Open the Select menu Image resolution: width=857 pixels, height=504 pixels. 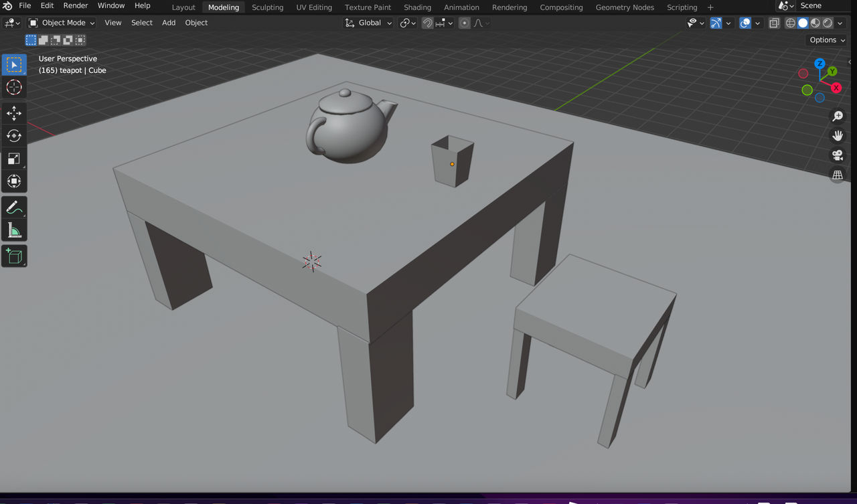coord(141,22)
